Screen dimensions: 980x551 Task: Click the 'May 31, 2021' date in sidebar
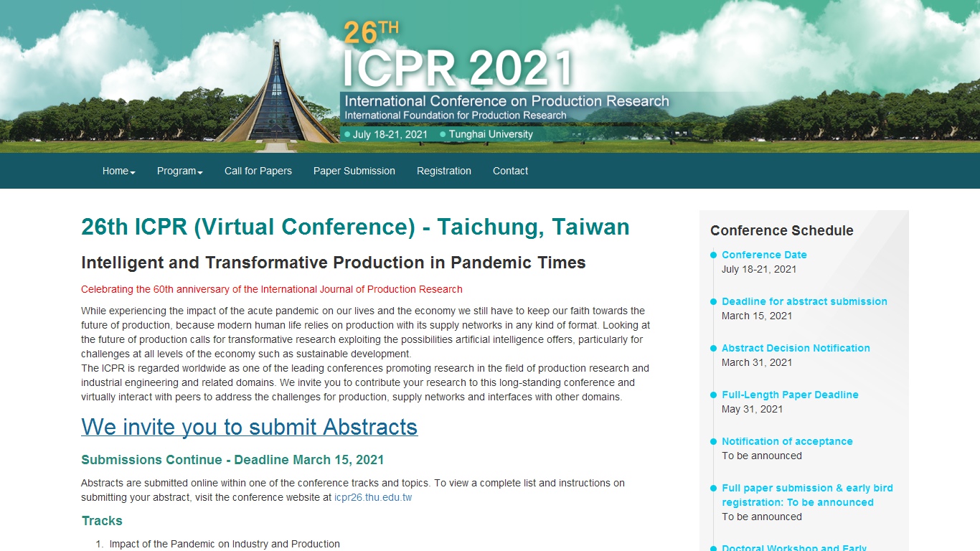pos(752,409)
